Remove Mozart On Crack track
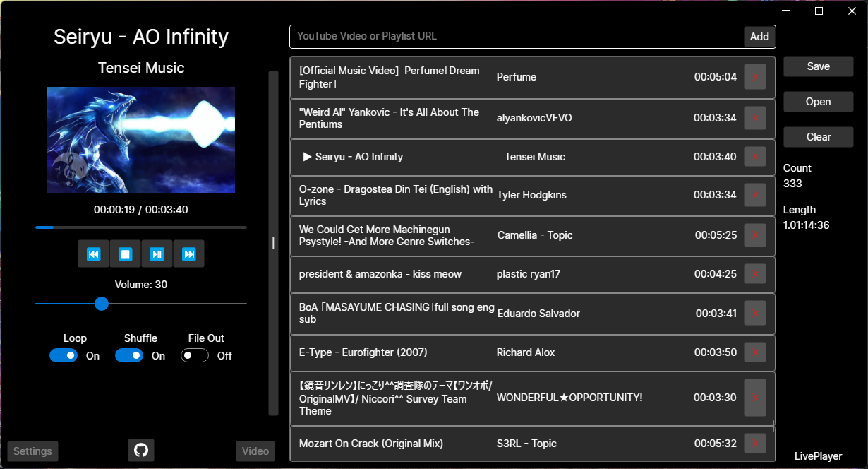Viewport: 868px width, 469px height. [x=755, y=444]
